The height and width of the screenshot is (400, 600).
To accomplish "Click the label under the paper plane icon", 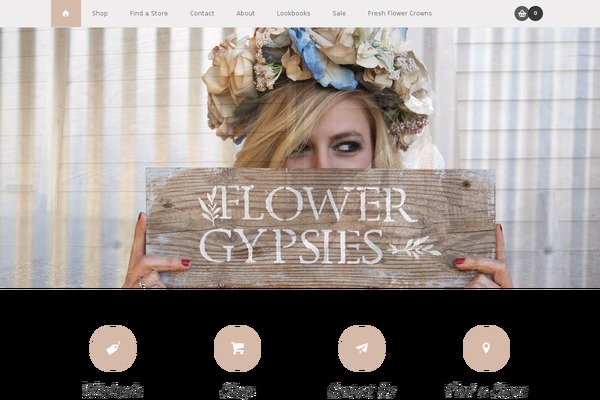I will point(362,390).
